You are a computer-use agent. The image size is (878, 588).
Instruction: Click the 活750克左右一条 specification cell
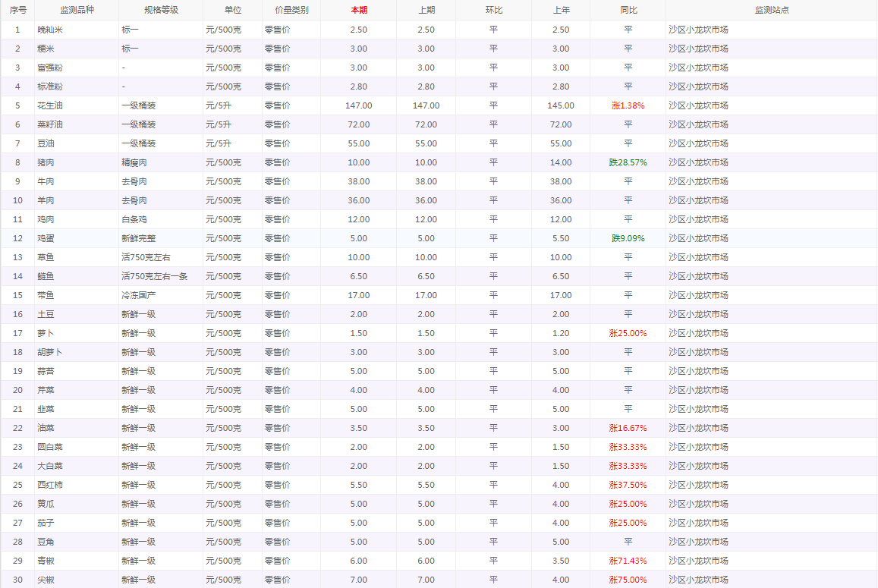[156, 276]
